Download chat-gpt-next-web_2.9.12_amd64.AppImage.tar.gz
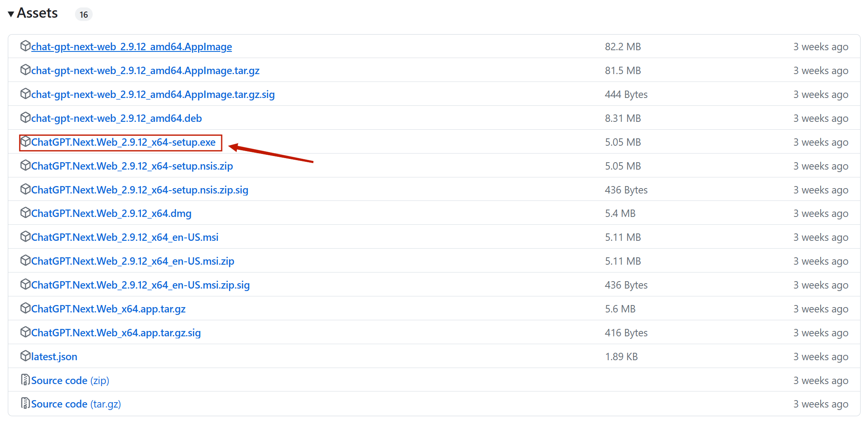This screenshot has width=868, height=424. click(x=145, y=71)
